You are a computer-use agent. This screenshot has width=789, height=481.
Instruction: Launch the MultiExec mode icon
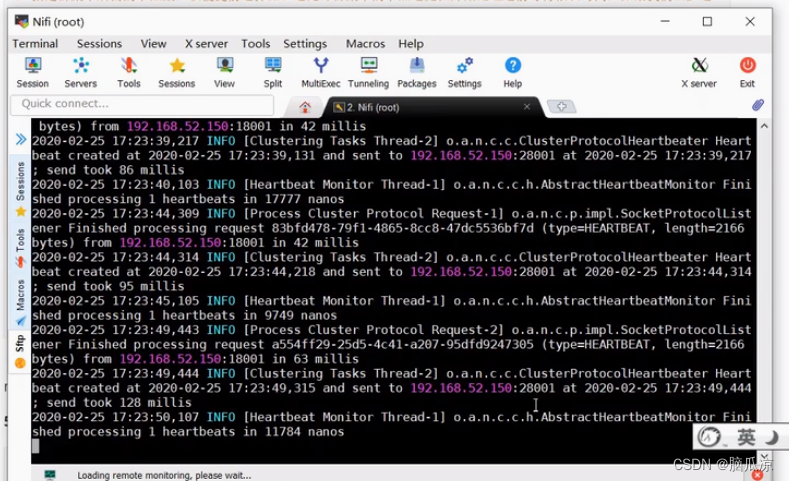pos(321,72)
